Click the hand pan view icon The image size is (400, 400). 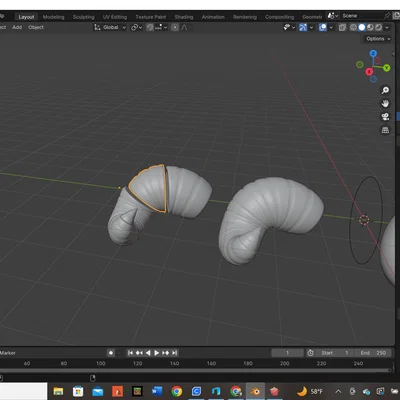pyautogui.click(x=385, y=103)
